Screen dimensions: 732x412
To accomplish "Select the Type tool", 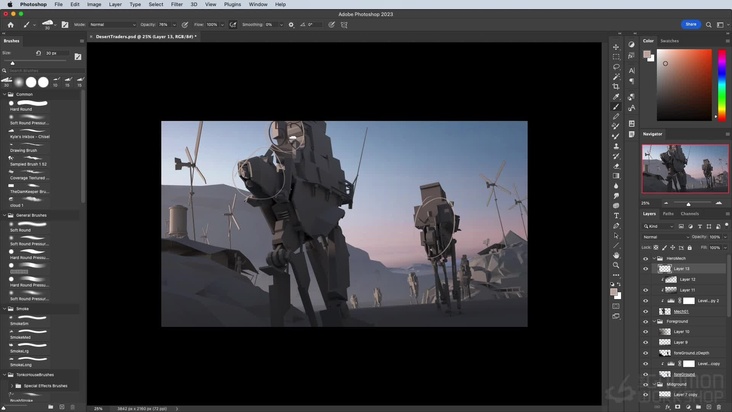I will 616,215.
